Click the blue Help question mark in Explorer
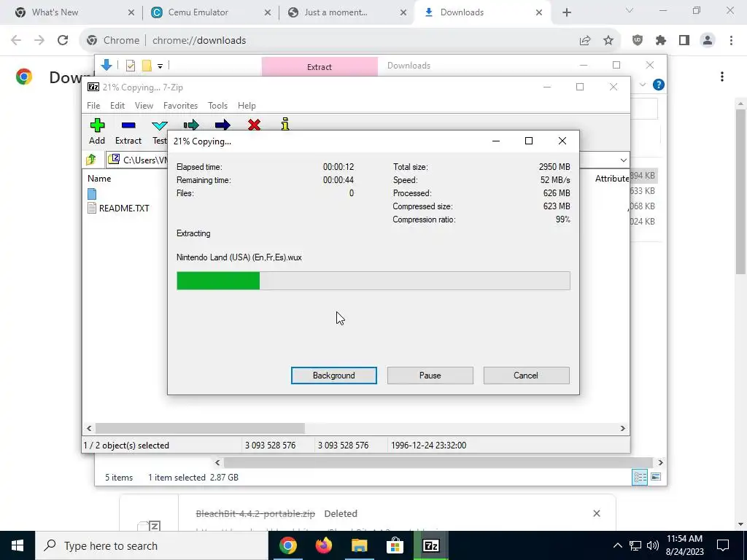This screenshot has height=560, width=747. pyautogui.click(x=659, y=85)
